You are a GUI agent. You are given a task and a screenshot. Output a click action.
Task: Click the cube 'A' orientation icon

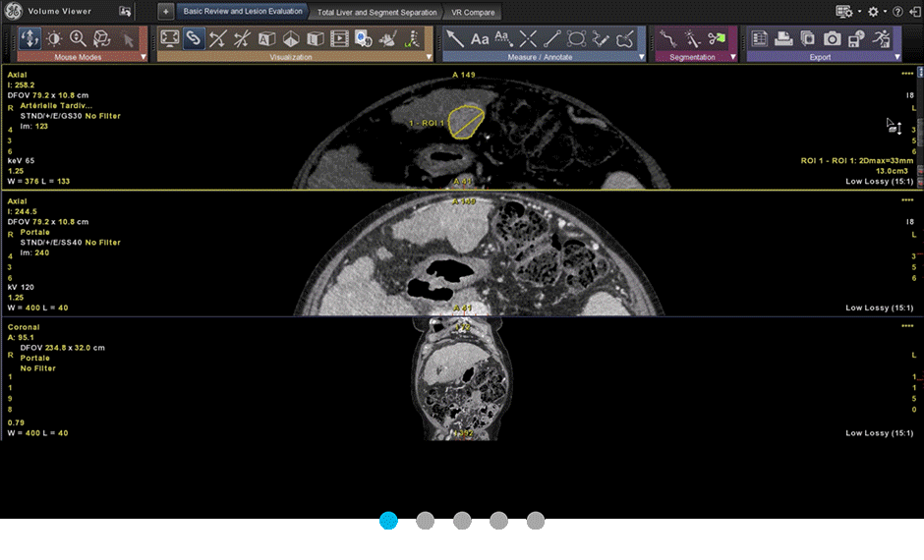(266, 39)
